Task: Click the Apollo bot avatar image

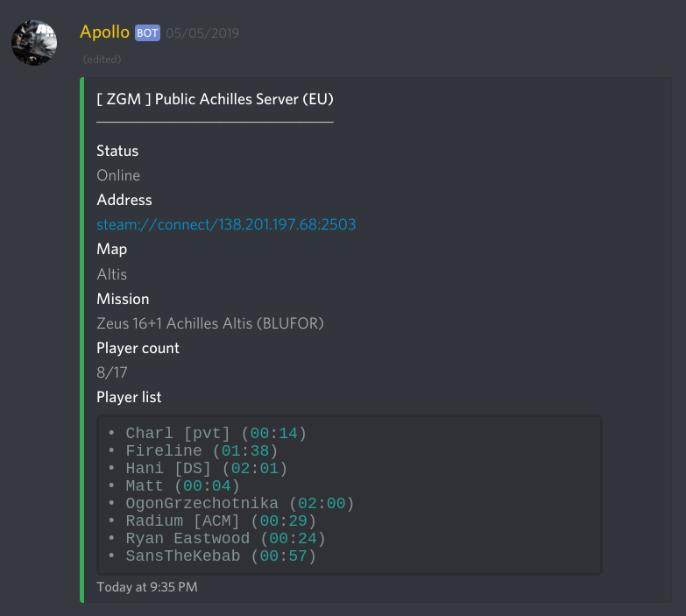Action: [34, 41]
